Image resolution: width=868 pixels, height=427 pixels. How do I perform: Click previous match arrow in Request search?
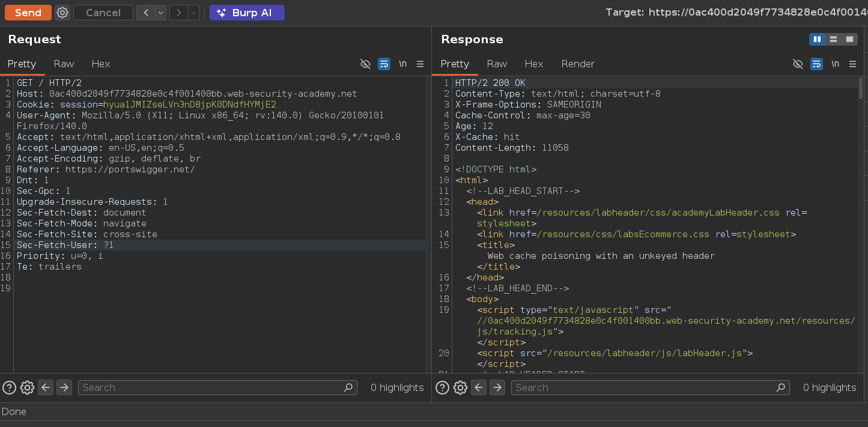click(46, 387)
